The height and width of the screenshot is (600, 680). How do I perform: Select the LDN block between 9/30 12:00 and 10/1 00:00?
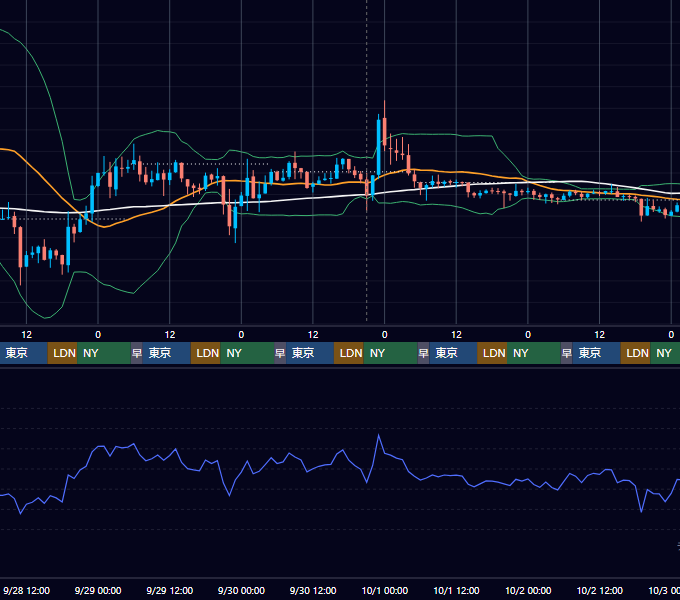point(349,353)
